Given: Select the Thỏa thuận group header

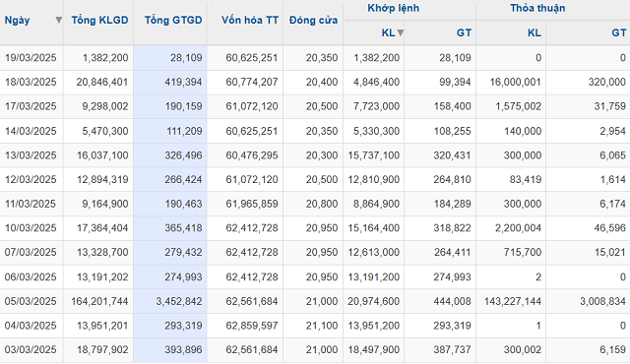Looking at the screenshot, I should (x=537, y=8).
